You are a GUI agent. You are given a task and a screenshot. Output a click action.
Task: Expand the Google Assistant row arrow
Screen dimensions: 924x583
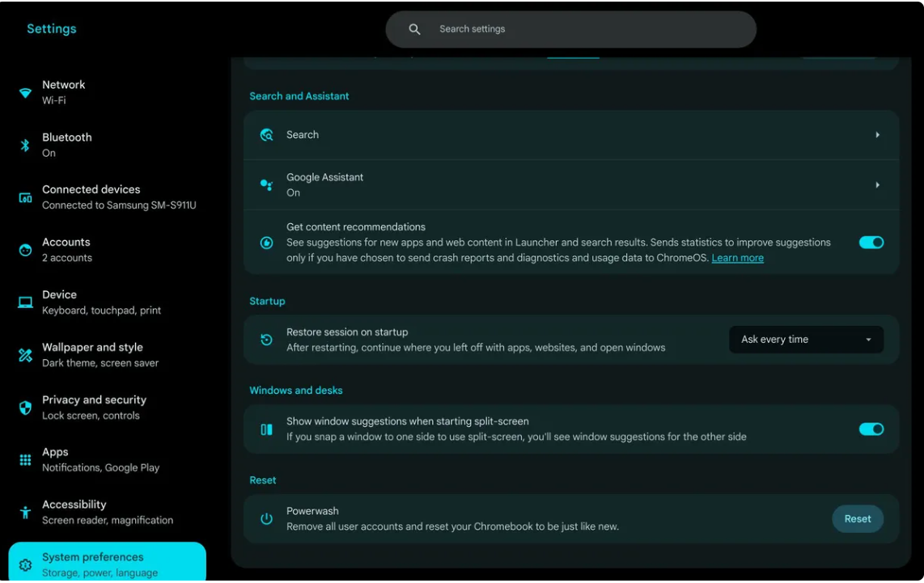click(x=877, y=185)
